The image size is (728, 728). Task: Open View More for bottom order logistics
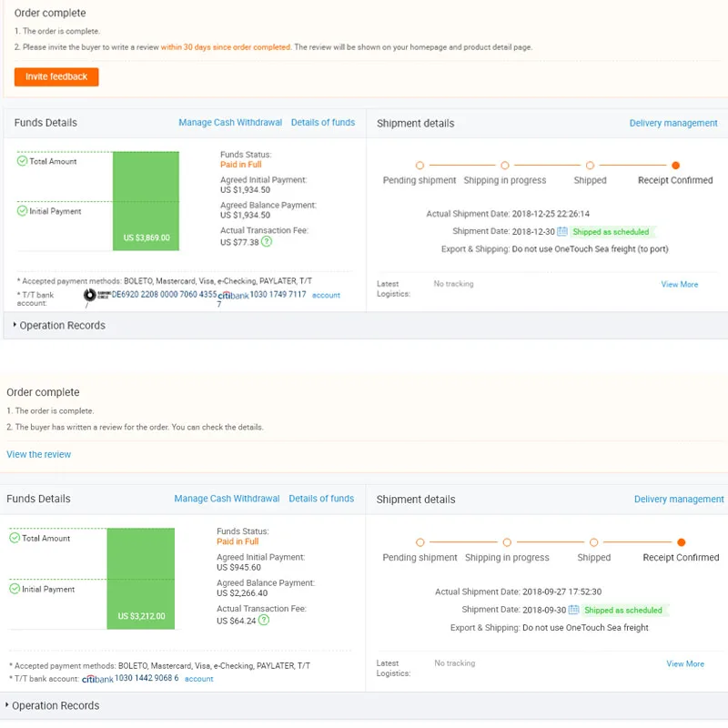(684, 663)
